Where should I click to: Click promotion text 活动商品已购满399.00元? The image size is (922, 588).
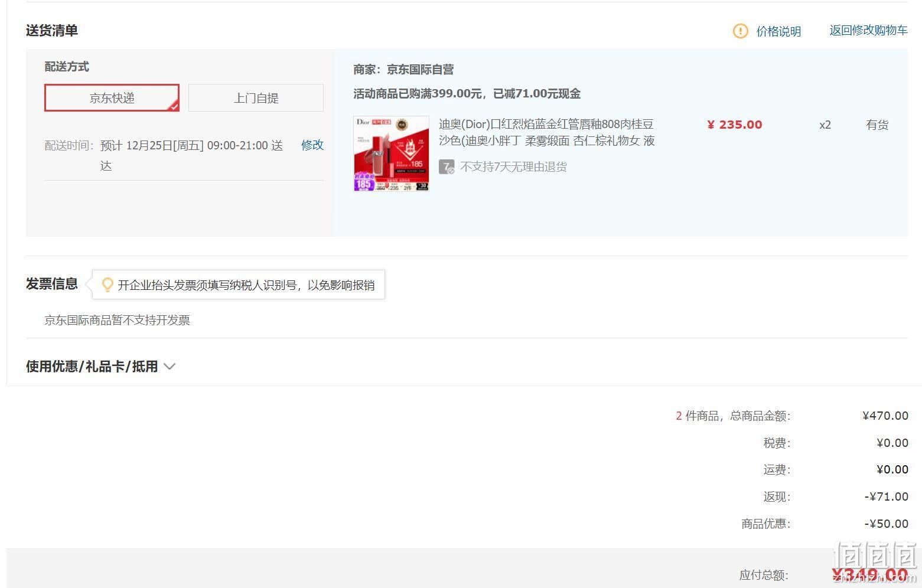[418, 94]
